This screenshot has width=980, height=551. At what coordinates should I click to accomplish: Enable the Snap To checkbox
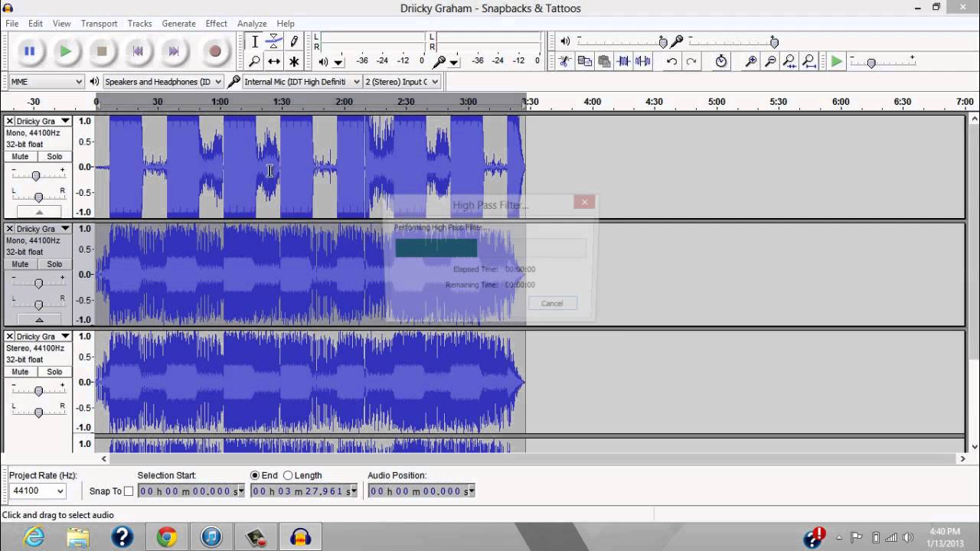(129, 491)
